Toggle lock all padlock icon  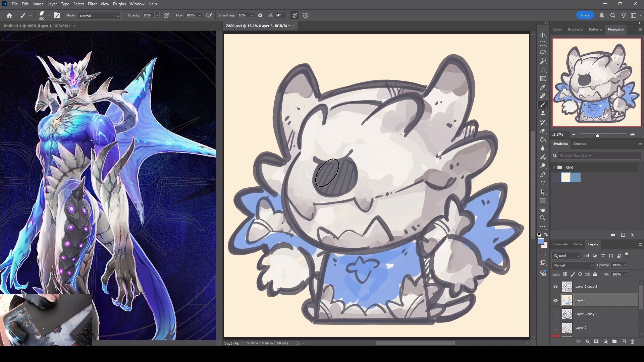[595, 274]
